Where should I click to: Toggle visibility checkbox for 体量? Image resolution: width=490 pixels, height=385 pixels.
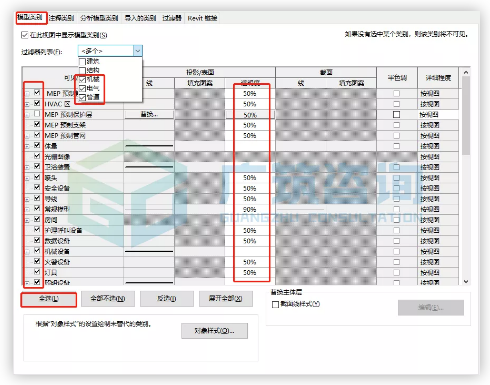(x=37, y=145)
